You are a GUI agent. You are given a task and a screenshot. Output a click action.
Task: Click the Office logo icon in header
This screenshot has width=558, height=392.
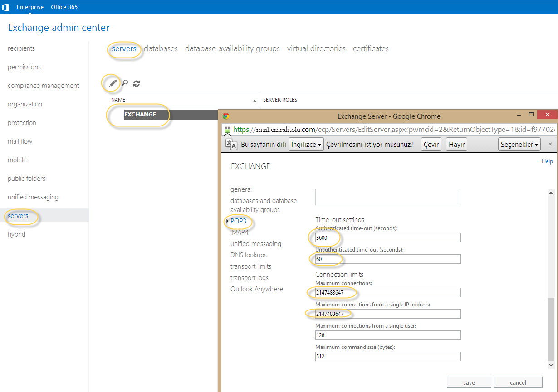[x=5, y=7]
